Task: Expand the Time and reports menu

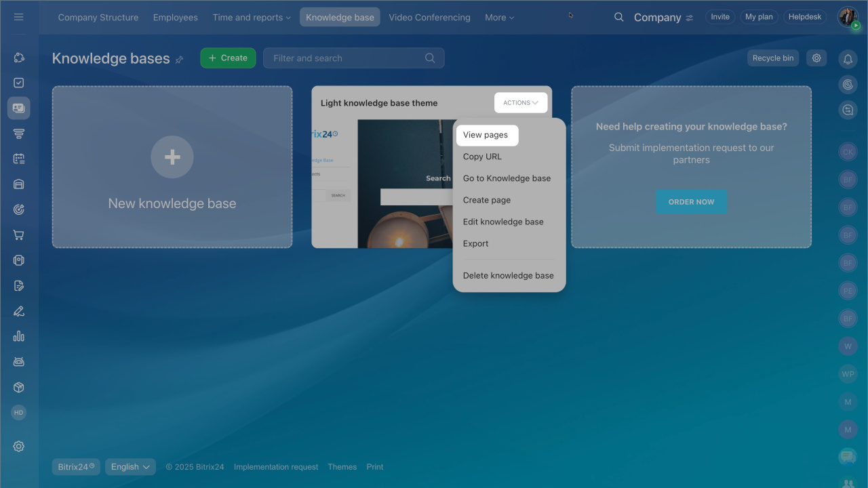Action: pyautogui.click(x=251, y=18)
